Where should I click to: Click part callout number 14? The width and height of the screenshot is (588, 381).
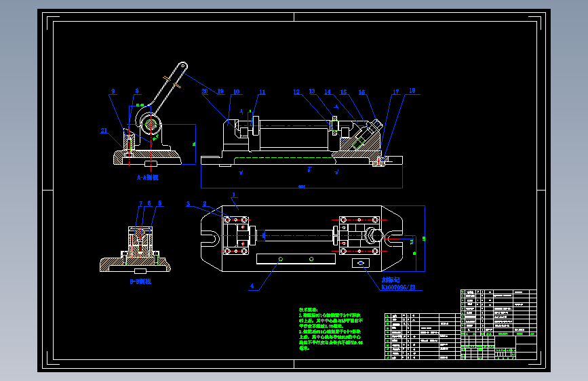[328, 92]
